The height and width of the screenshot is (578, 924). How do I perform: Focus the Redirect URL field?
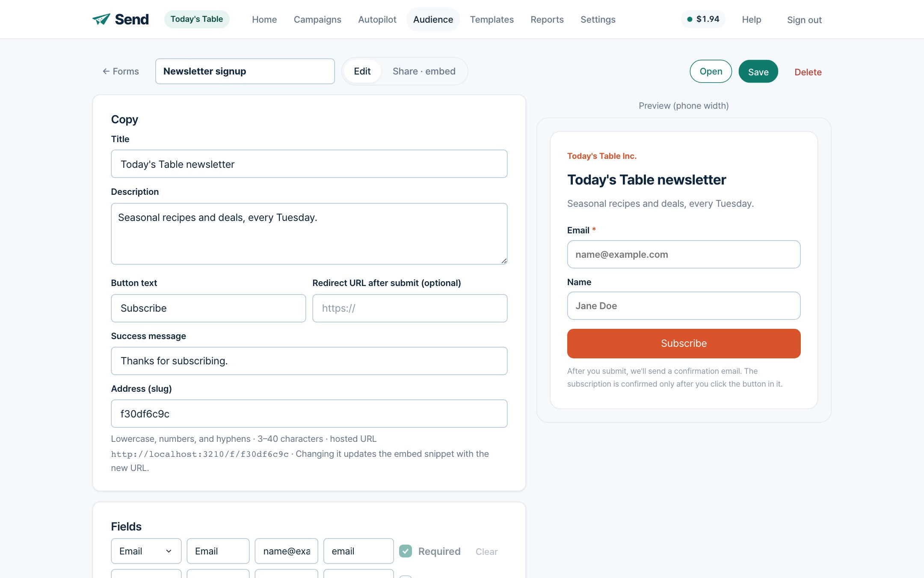(x=410, y=308)
